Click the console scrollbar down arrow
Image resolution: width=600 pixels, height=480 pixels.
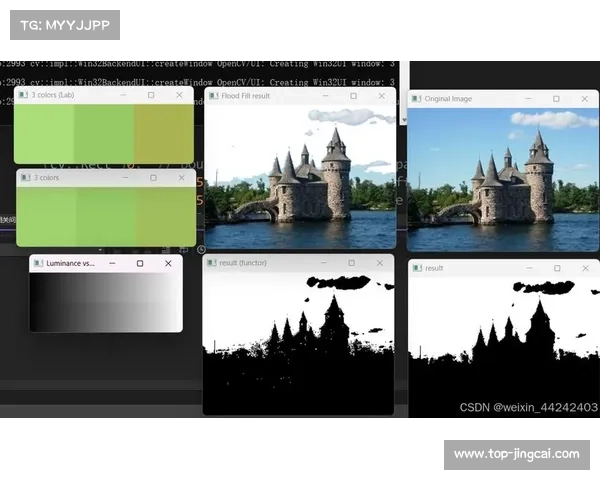[403, 119]
